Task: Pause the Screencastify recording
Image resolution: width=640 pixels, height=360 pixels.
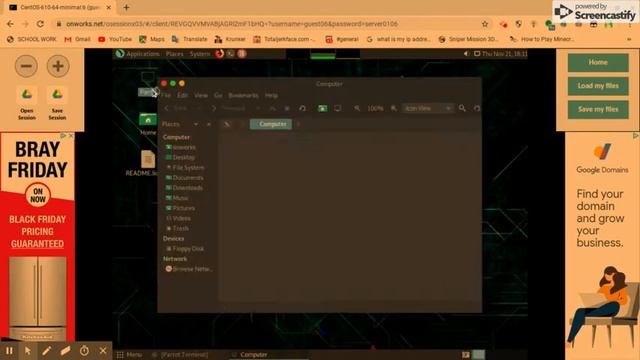Action: [9, 351]
